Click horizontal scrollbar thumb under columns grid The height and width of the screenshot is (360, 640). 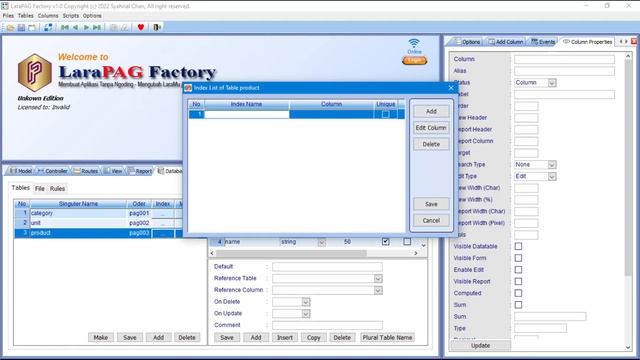tap(291, 253)
